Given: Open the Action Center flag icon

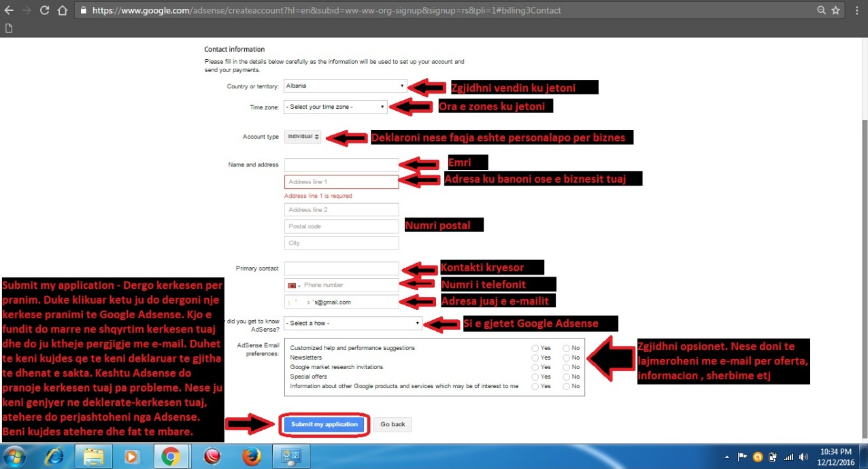Looking at the screenshot, I should coord(743,457).
